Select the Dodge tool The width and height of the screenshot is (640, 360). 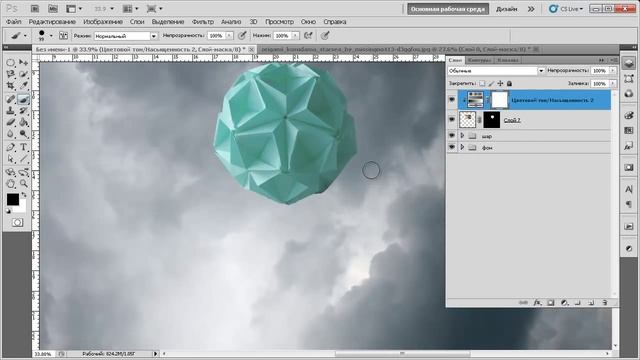pos(23,134)
